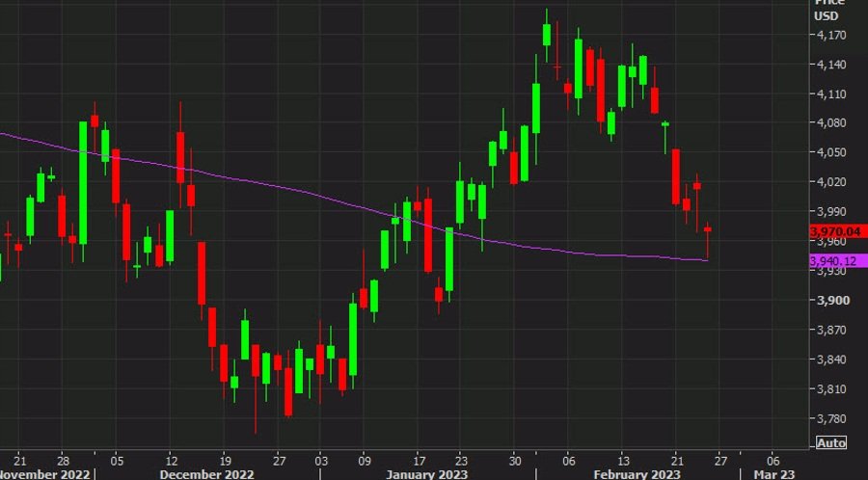Click the 4,080 price axis label
This screenshot has width=868, height=480.
(x=829, y=123)
